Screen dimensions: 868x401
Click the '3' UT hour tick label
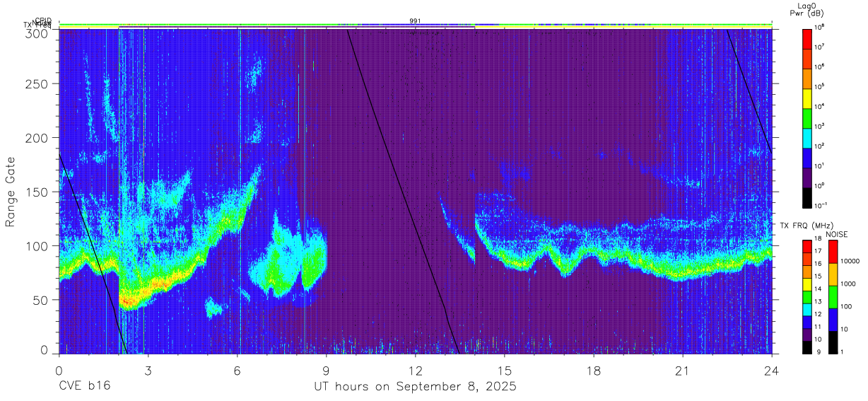(x=148, y=370)
